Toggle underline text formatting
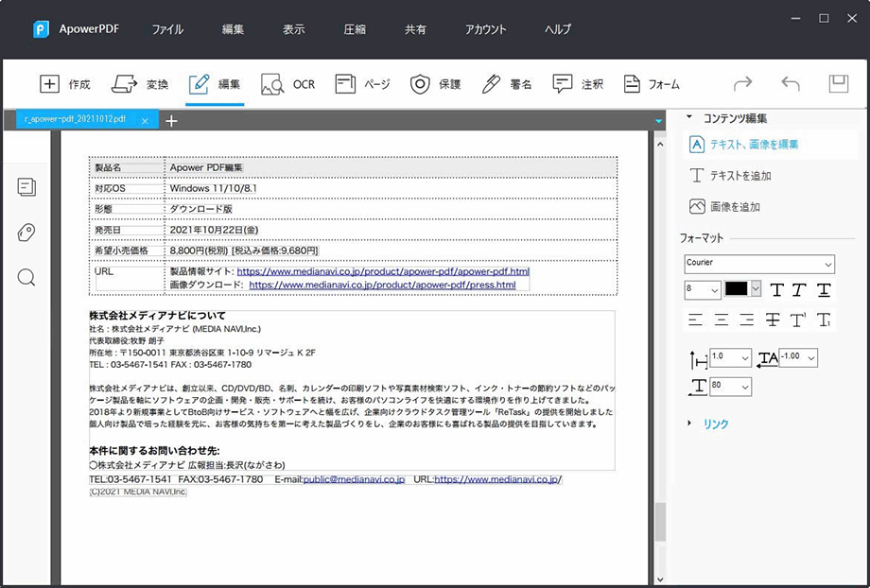This screenshot has height=588, width=870. (824, 289)
